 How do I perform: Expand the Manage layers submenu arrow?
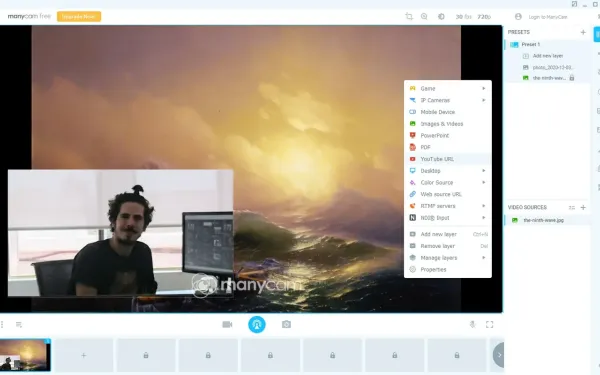(484, 258)
